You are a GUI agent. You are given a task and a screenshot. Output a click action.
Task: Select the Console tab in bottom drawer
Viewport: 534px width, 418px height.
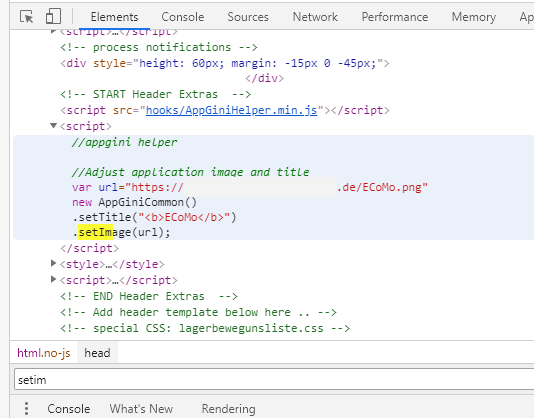click(x=69, y=409)
